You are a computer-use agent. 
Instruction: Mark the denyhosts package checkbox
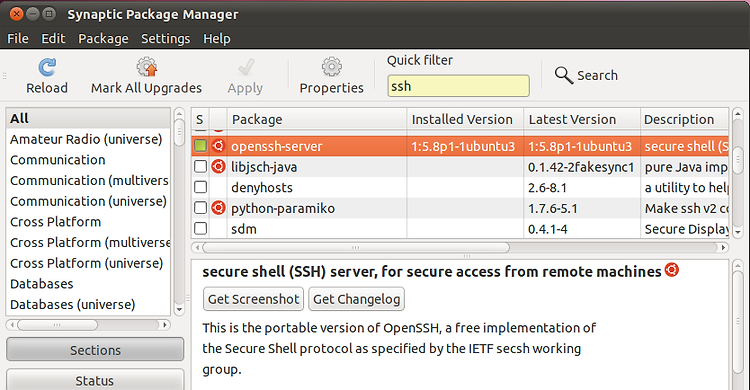tap(200, 187)
